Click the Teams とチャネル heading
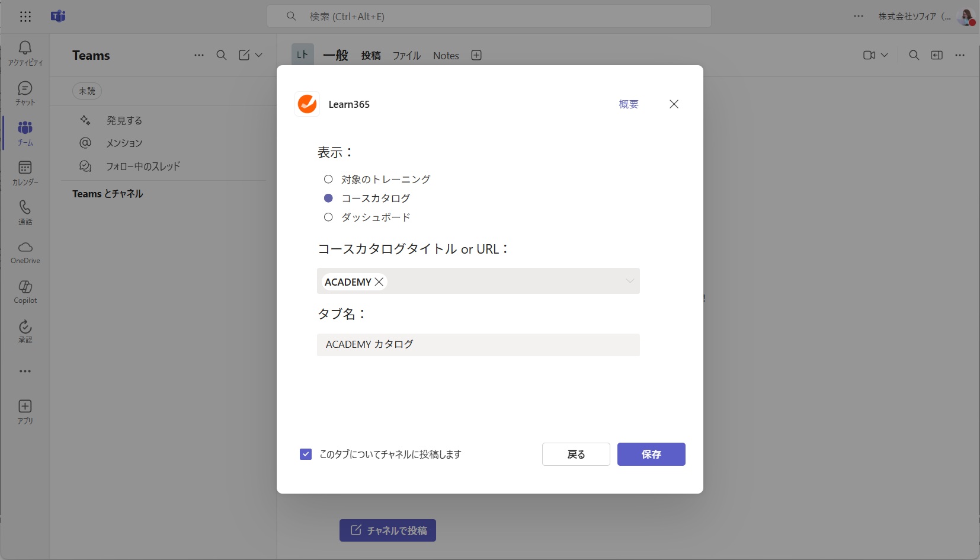 (x=108, y=194)
